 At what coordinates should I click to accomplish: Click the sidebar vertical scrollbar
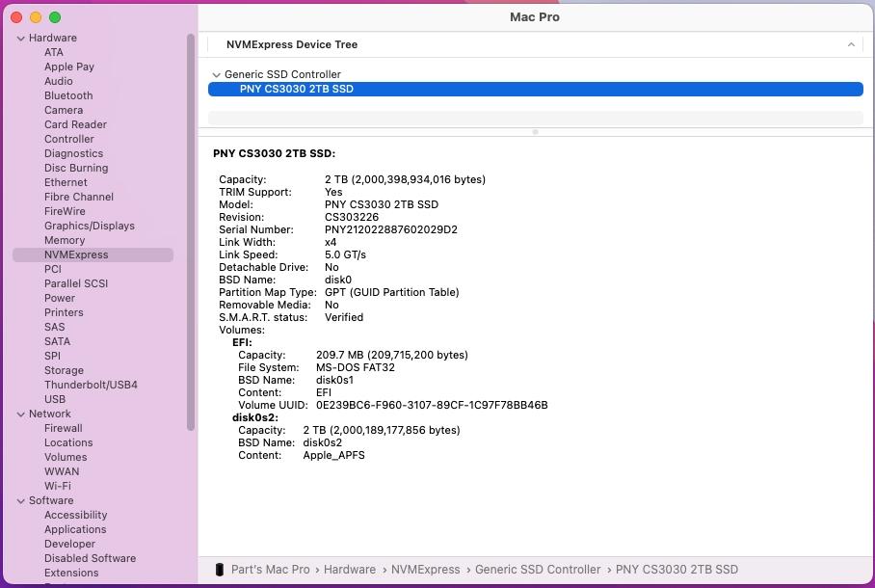tap(191, 231)
